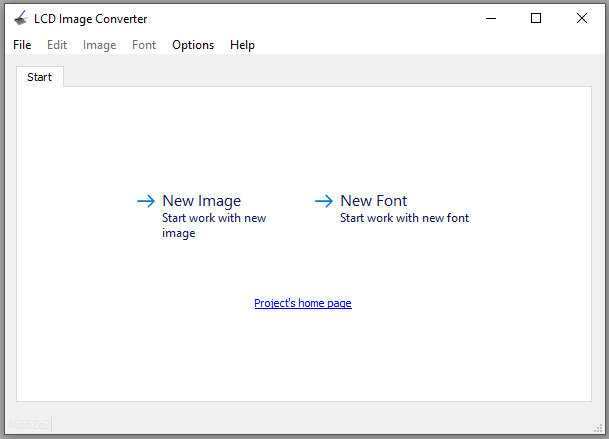
Task: Click the 'Start work with new image' description
Action: tap(214, 225)
